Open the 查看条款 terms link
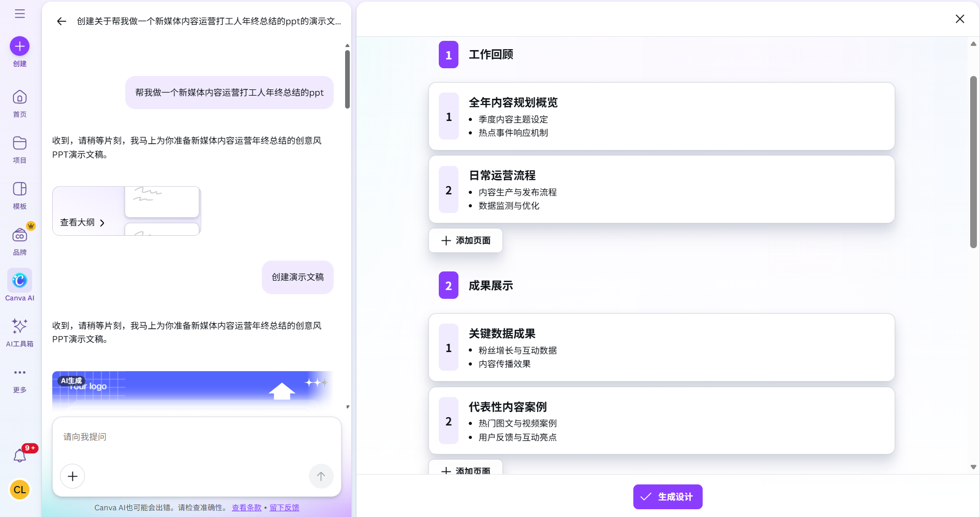Image resolution: width=980 pixels, height=517 pixels. click(246, 507)
